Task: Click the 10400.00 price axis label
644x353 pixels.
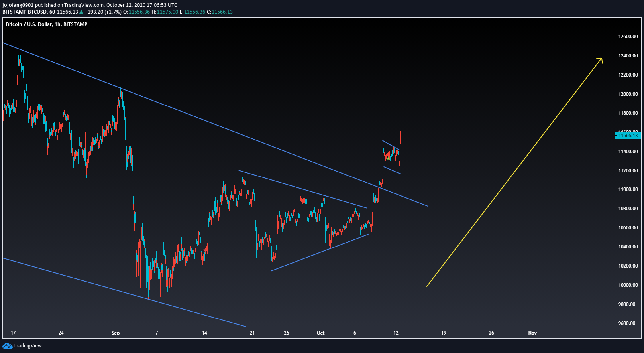Action: pos(628,247)
